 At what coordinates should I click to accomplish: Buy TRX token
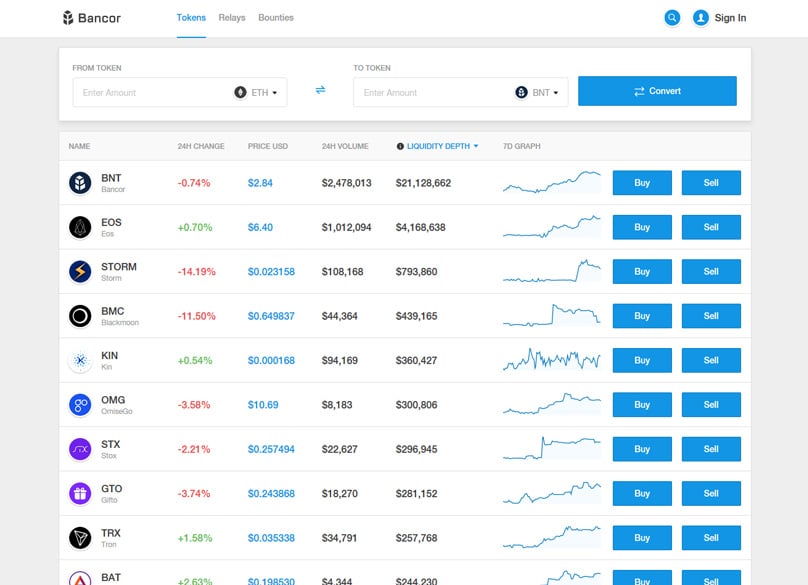click(642, 538)
